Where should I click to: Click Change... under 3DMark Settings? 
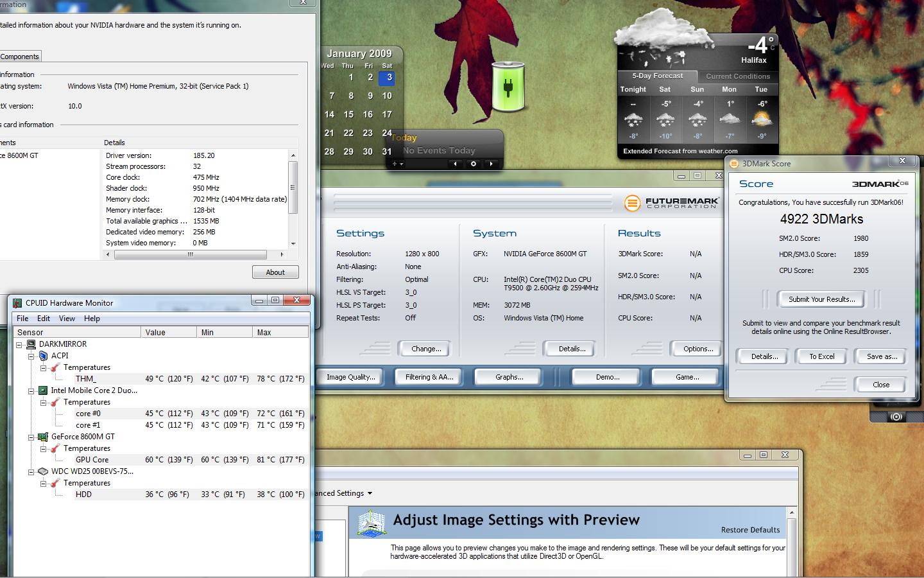(x=426, y=349)
